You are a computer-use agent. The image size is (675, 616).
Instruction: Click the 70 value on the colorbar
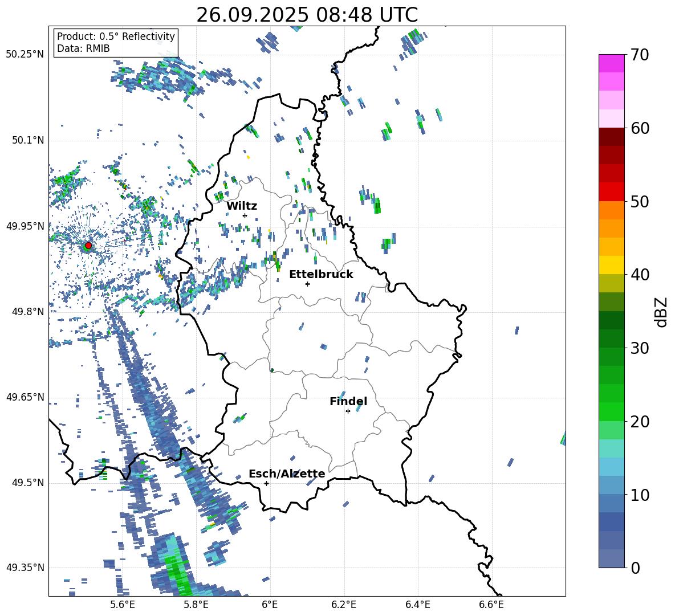point(639,55)
